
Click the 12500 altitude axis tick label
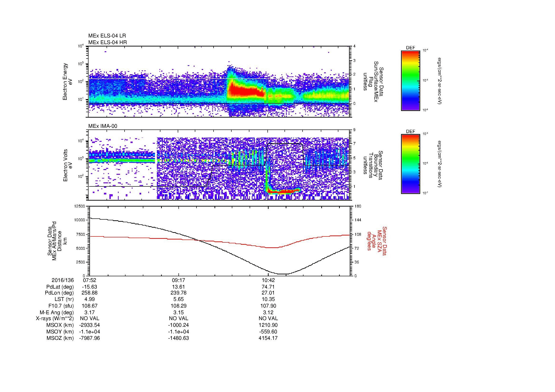tap(79, 206)
